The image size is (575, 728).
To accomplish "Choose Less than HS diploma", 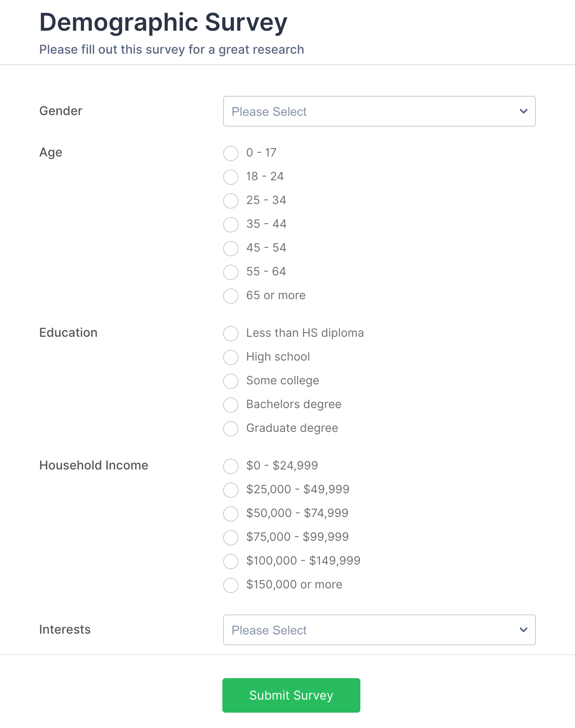I will pos(231,333).
